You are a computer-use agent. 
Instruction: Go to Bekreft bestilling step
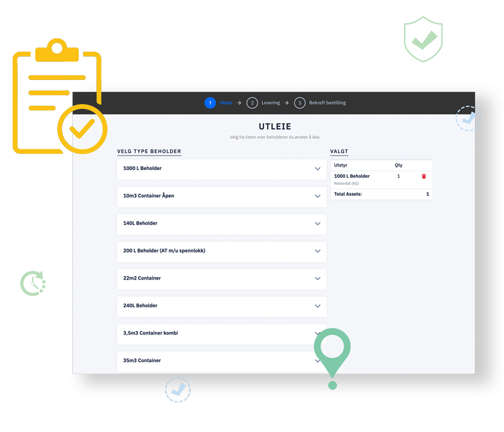[x=327, y=103]
